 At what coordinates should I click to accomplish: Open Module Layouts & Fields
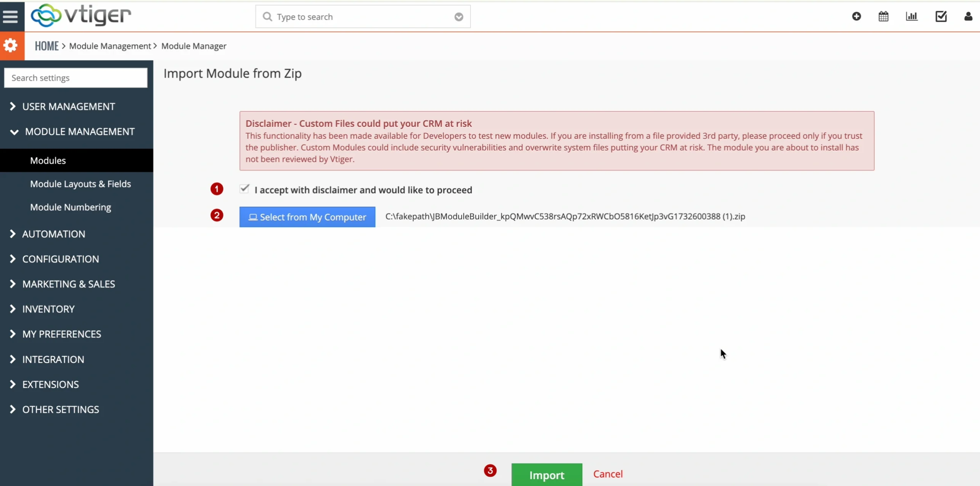(80, 184)
